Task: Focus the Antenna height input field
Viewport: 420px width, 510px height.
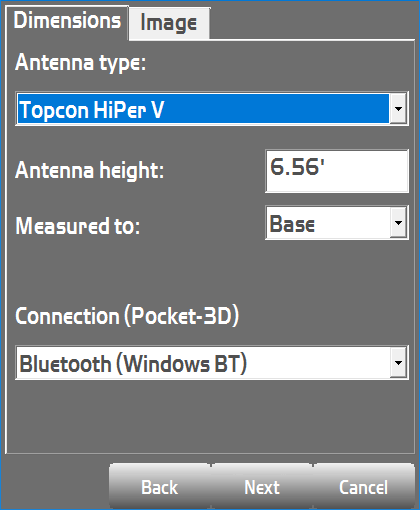Action: (x=337, y=171)
